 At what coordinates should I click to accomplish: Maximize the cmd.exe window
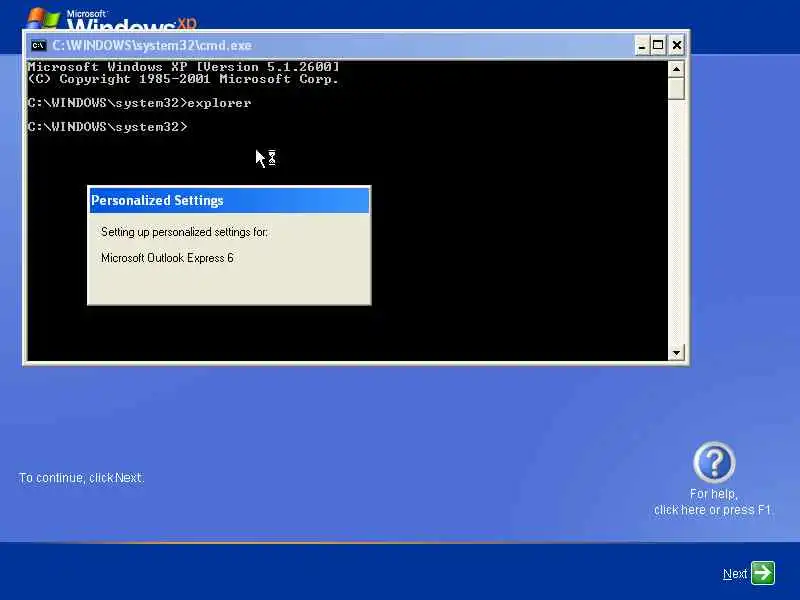[658, 45]
